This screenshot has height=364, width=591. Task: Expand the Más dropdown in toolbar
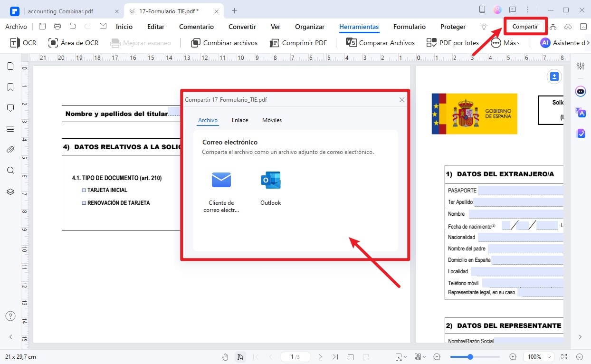[505, 43]
